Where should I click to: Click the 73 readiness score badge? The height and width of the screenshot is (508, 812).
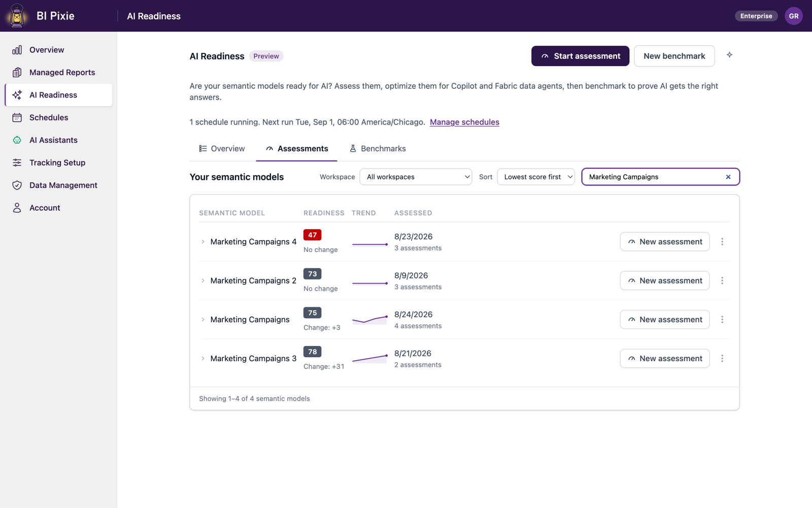pyautogui.click(x=312, y=274)
